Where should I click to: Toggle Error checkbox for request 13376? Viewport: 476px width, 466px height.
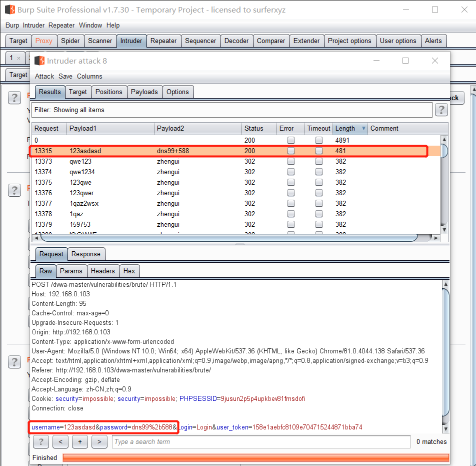291,193
